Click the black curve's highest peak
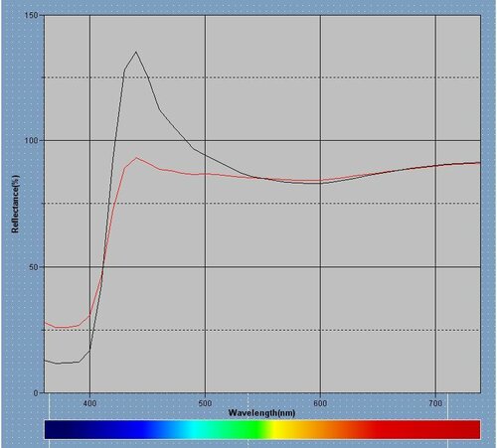 pos(136,52)
